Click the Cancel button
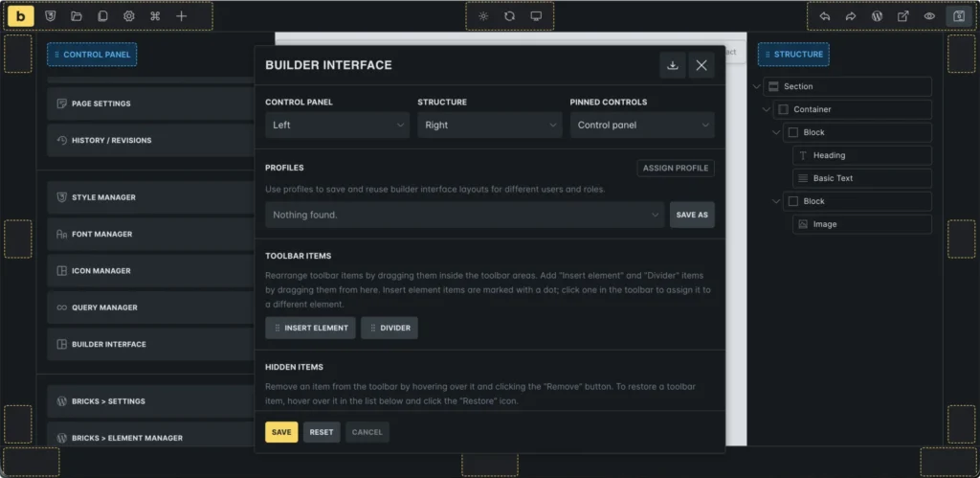The width and height of the screenshot is (980, 478). coord(367,432)
